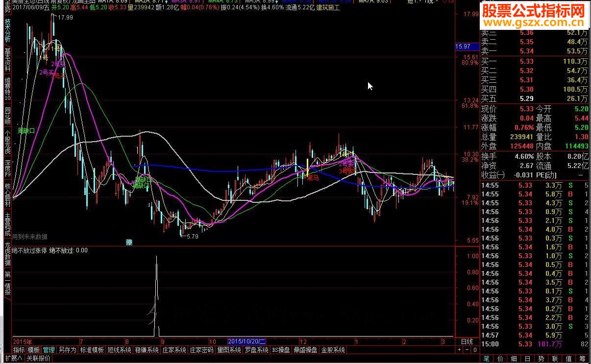Switch to the 标准模板 template
The image size is (591, 364).
pyautogui.click(x=92, y=350)
